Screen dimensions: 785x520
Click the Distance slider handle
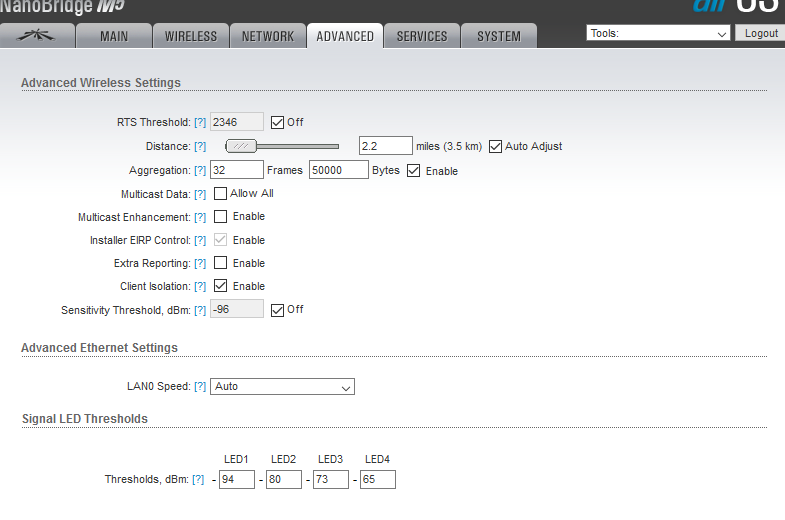[x=240, y=146]
